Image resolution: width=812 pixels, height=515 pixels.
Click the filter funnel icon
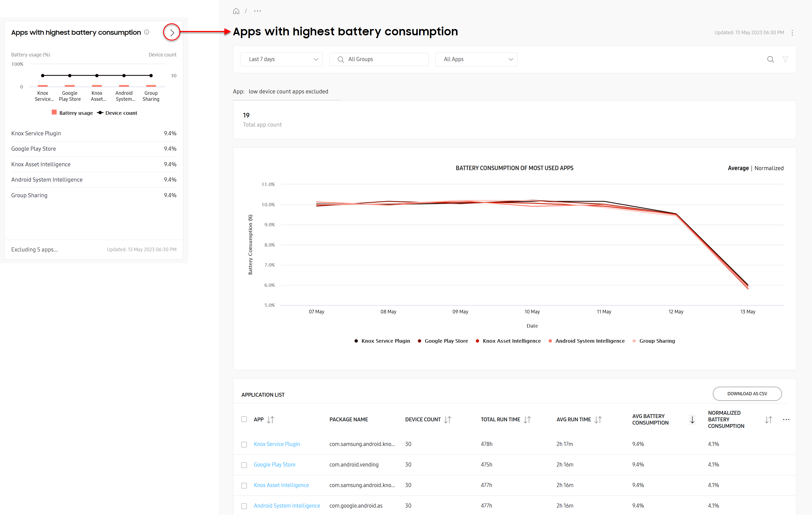tap(785, 59)
